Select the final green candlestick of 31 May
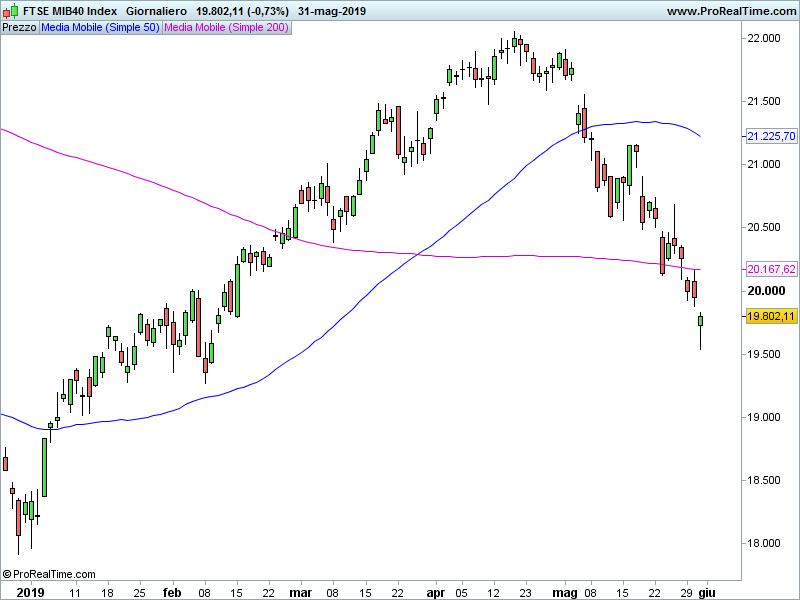The width and height of the screenshot is (800, 600). (x=701, y=321)
